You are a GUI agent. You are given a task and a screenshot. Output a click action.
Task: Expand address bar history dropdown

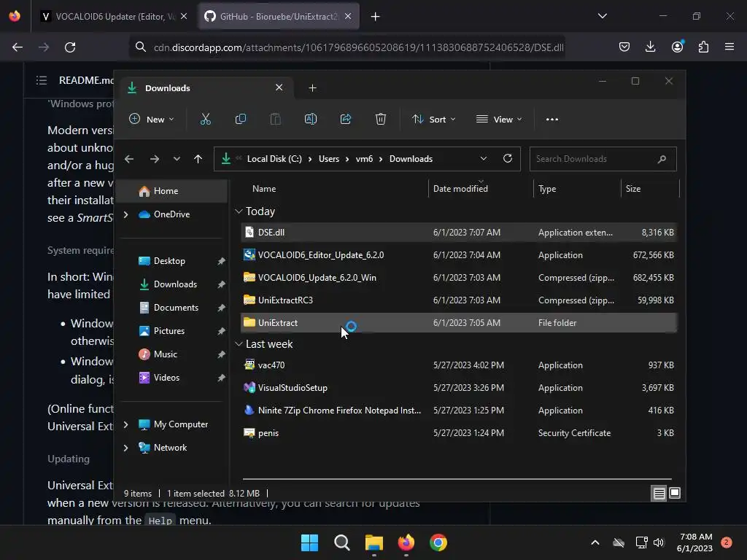484,158
